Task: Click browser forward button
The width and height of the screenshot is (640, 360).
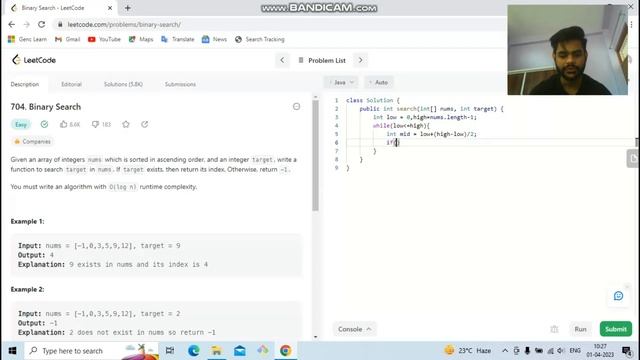Action: coord(27,24)
